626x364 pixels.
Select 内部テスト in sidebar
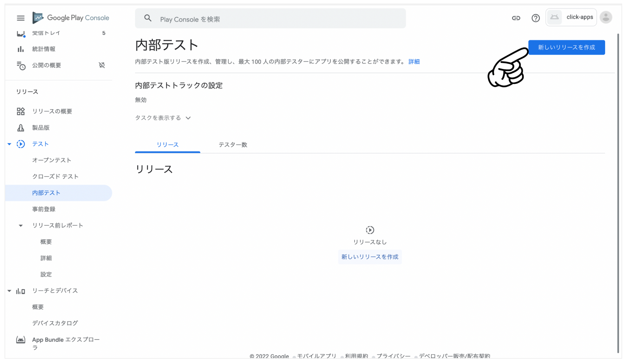[59, 193]
